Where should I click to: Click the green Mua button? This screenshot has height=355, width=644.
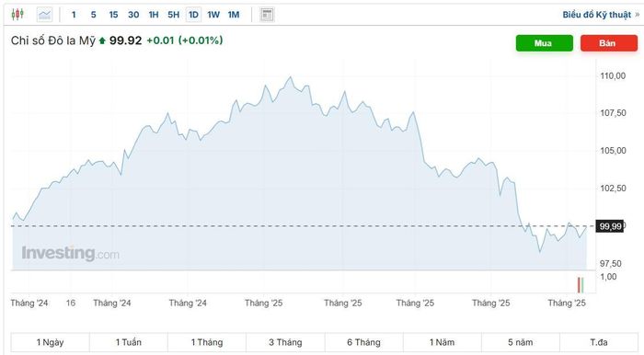pyautogui.click(x=545, y=43)
